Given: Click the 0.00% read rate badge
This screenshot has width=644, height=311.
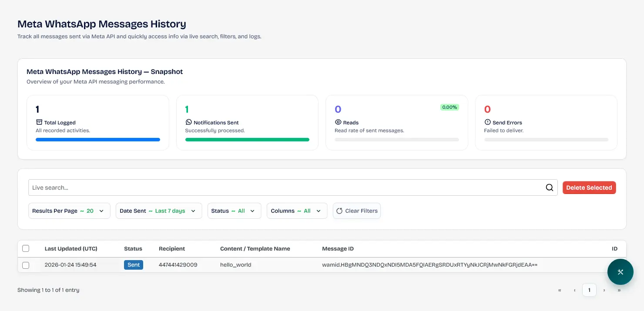Looking at the screenshot, I should 449,107.
